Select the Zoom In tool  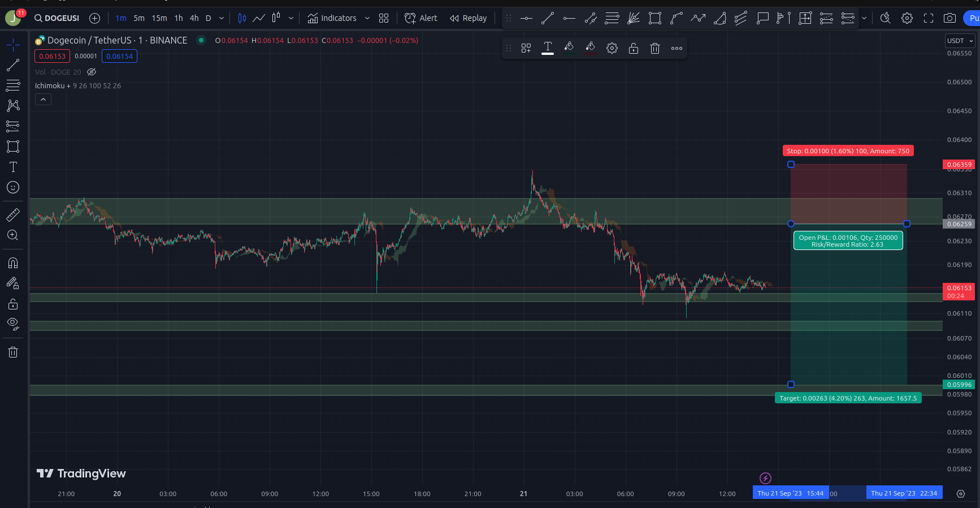(13, 235)
